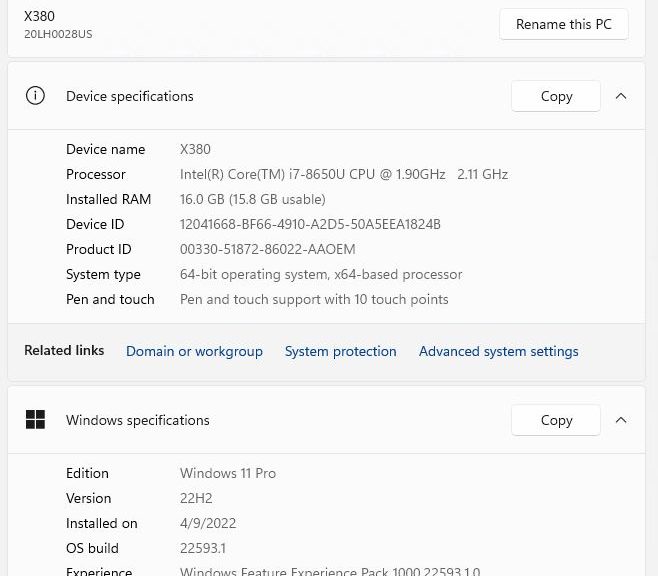Open the Domain or workgroup link

[194, 351]
